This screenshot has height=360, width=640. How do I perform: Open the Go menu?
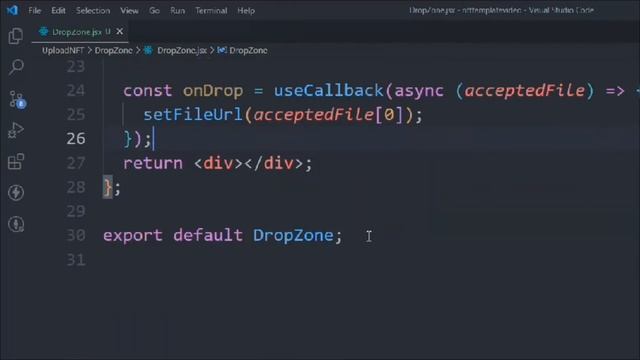pyautogui.click(x=154, y=11)
